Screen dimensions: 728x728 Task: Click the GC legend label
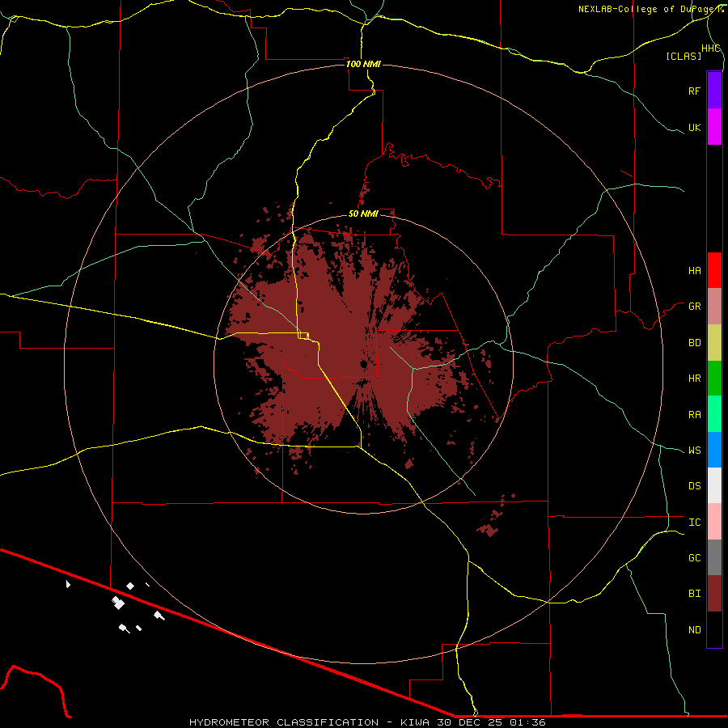pyautogui.click(x=694, y=558)
